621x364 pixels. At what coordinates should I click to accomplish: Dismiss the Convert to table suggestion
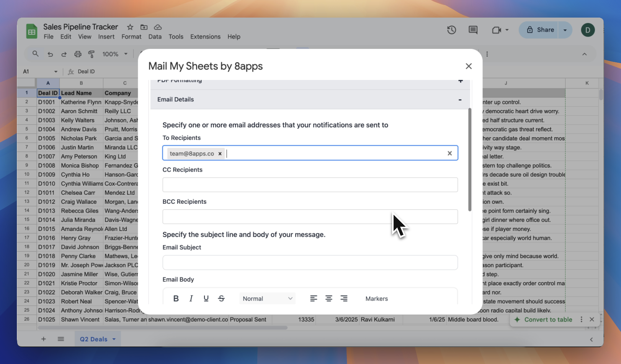[592, 320]
